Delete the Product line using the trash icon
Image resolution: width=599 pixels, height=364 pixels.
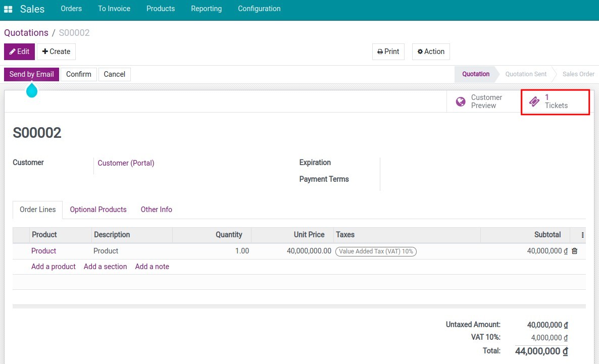574,251
